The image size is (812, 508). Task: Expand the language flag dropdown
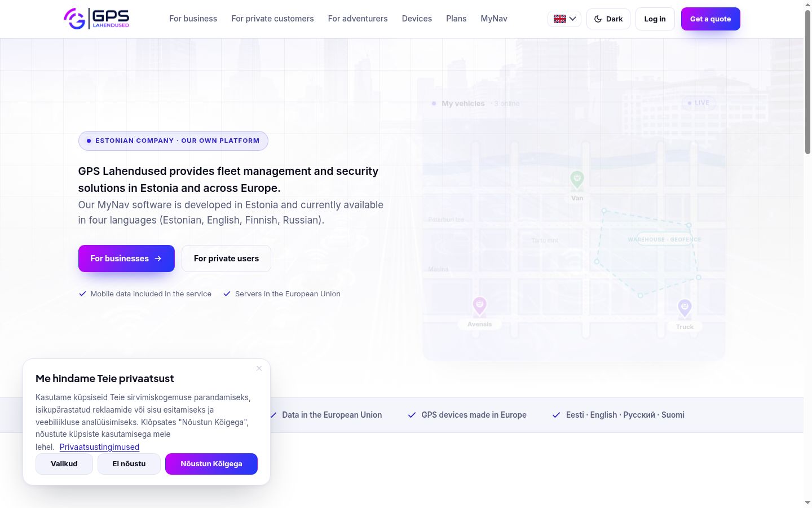coord(564,19)
